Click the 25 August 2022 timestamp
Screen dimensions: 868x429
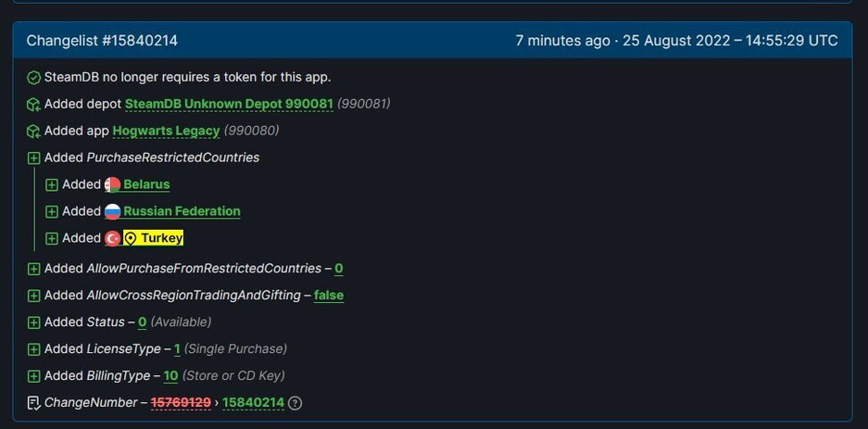(730, 41)
